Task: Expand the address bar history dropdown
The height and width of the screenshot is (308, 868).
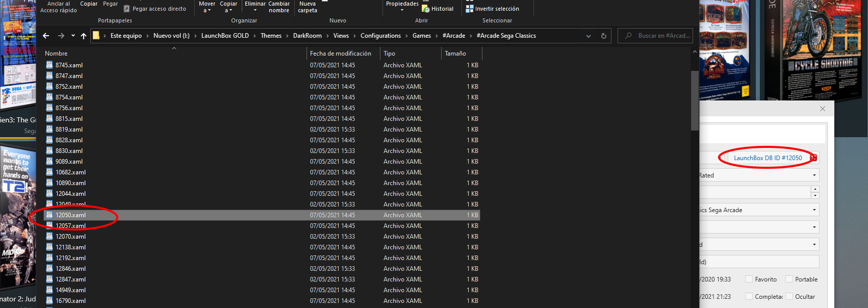Action: click(589, 36)
